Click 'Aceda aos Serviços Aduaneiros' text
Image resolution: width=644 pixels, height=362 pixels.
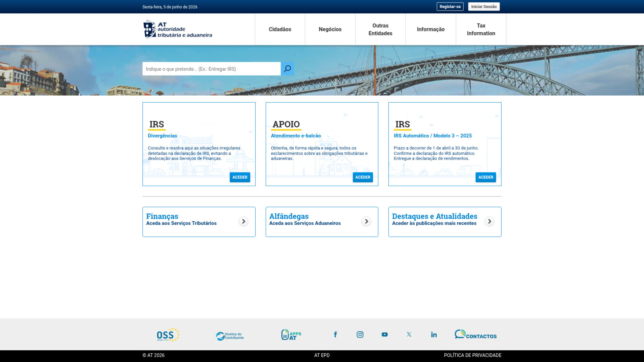point(305,223)
